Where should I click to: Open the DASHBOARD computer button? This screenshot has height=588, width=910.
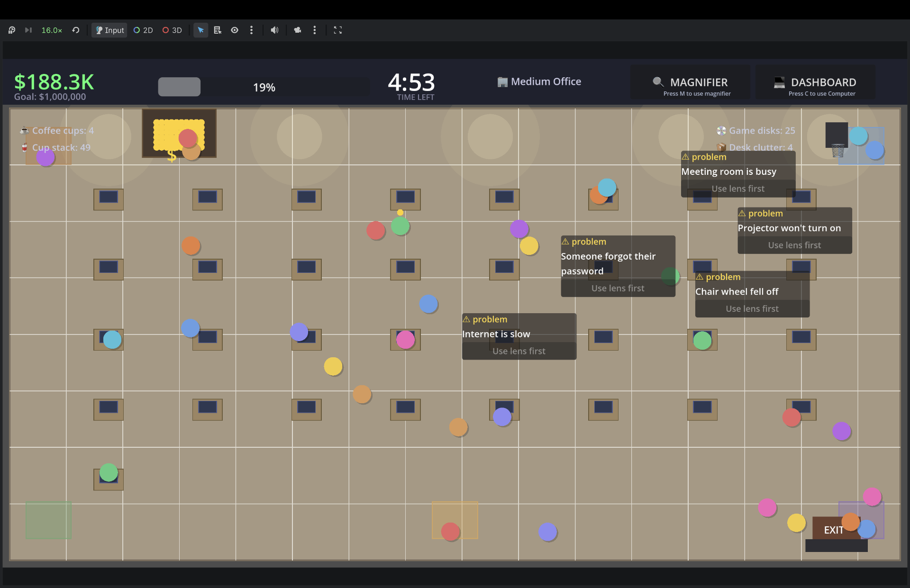pyautogui.click(x=815, y=86)
